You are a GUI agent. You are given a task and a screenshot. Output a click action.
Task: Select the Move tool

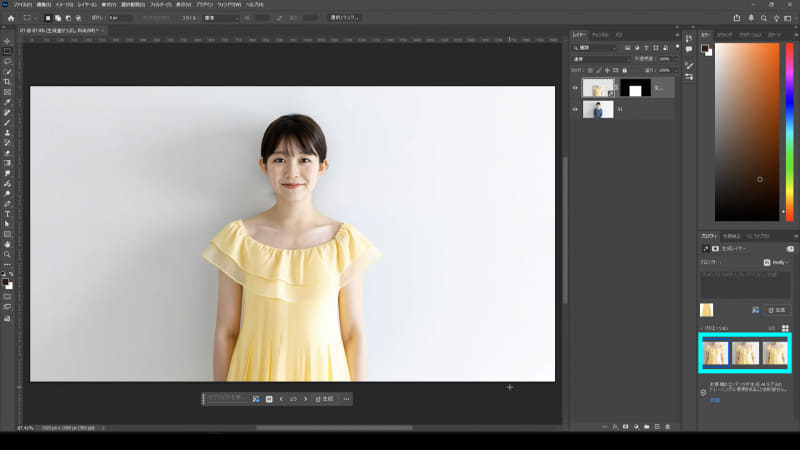click(x=7, y=41)
